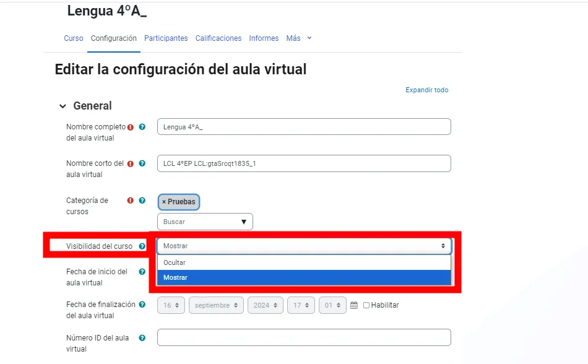Switch to the Participantes tab
The image size is (588, 364).
pos(166,38)
